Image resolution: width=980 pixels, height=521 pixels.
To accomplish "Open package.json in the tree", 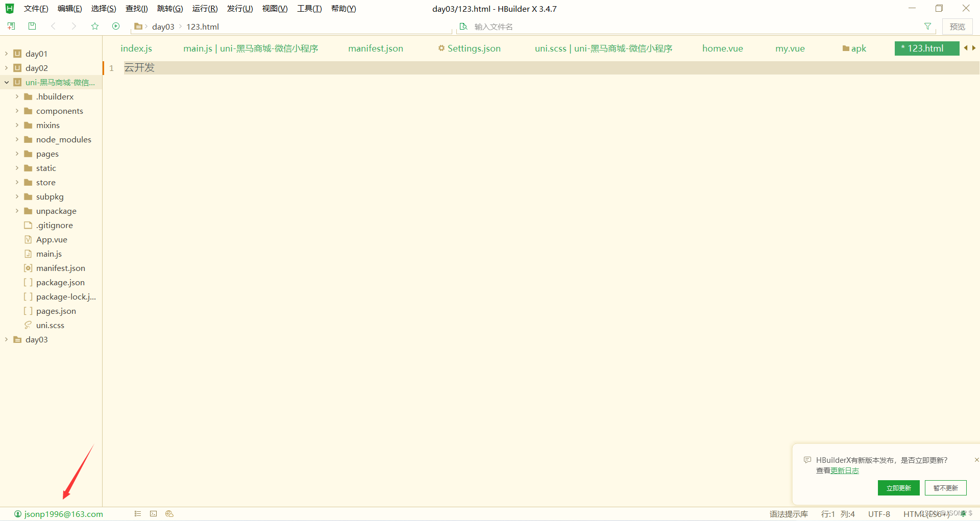I will coord(60,282).
